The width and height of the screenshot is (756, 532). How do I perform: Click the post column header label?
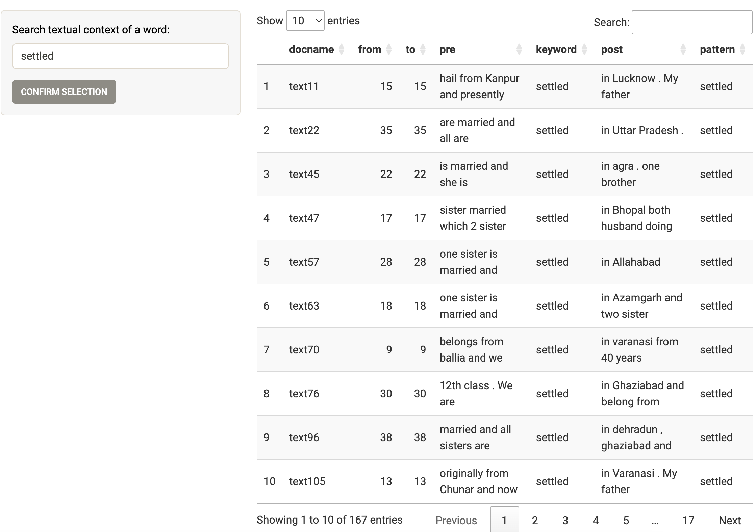pyautogui.click(x=612, y=49)
